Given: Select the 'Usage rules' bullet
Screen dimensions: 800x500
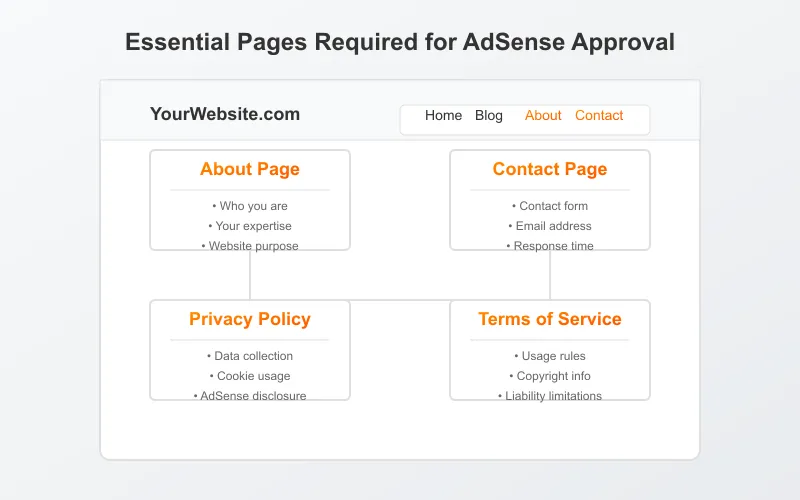Looking at the screenshot, I should point(550,356).
